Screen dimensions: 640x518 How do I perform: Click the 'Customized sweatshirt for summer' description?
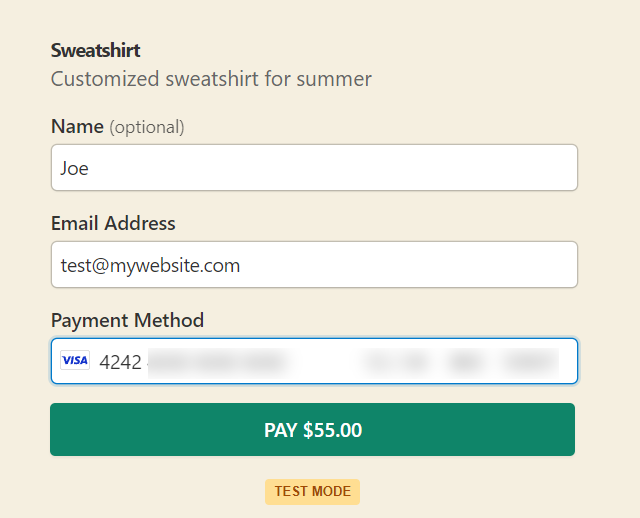tap(211, 78)
